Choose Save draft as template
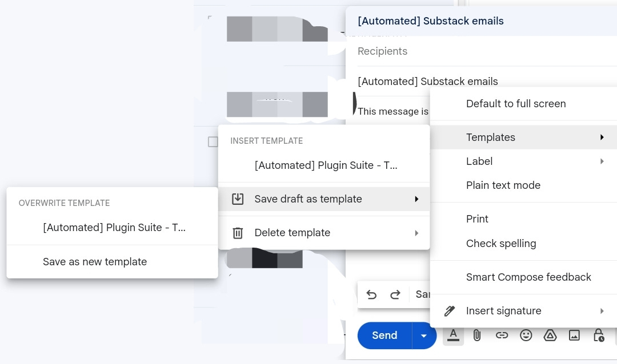Screen dimensions: 617x364 (324, 199)
